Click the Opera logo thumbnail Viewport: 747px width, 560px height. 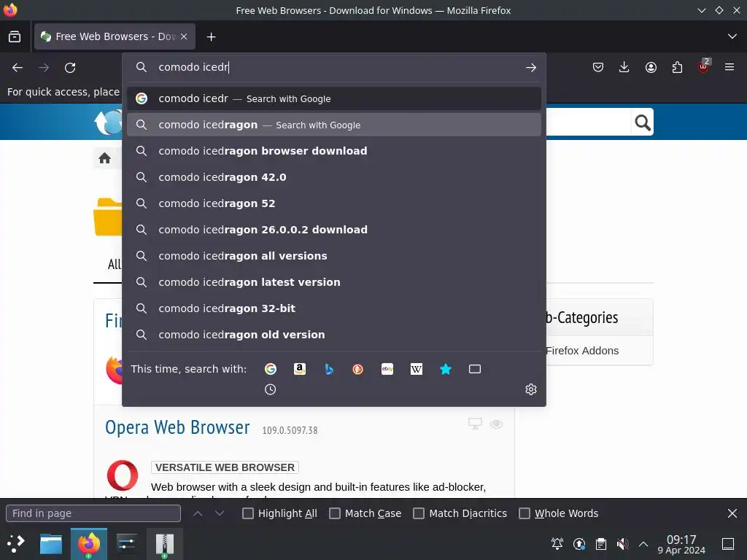pos(123,475)
